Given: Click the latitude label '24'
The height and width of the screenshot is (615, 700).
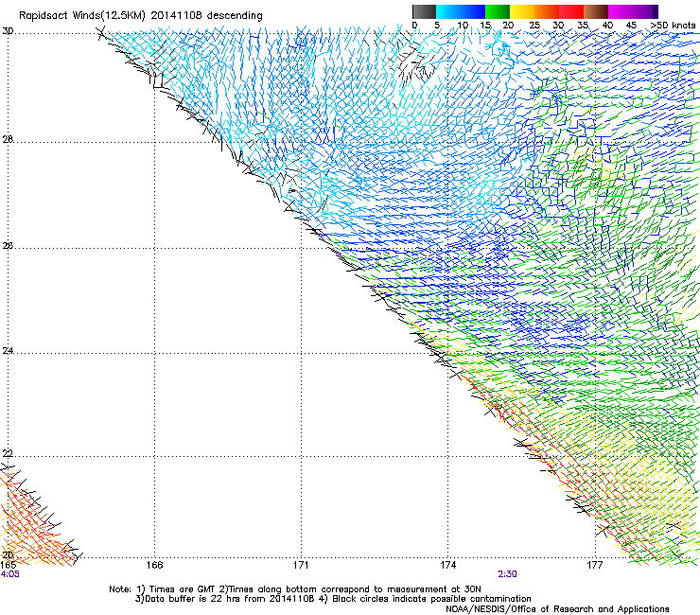Looking at the screenshot, I should coord(8,351).
